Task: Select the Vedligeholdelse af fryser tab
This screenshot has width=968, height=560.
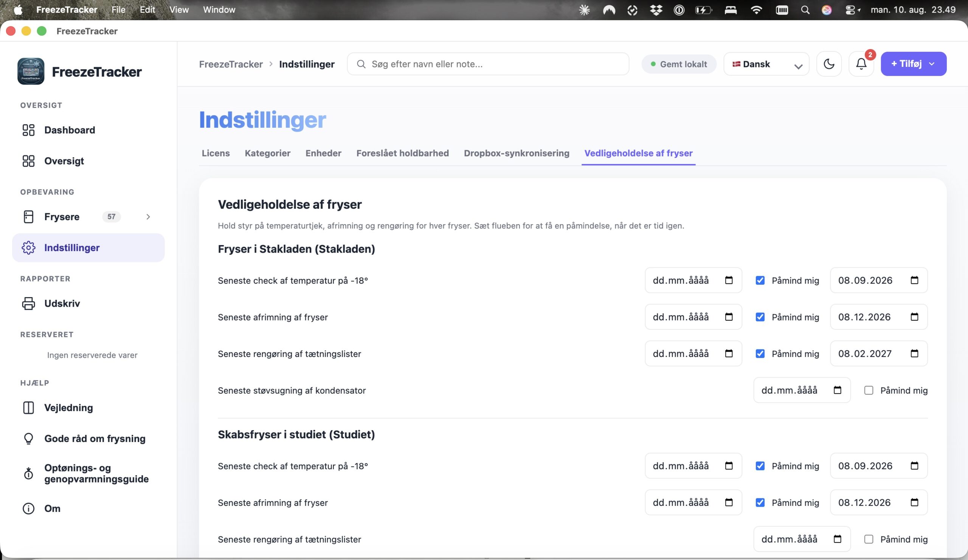Action: pos(638,153)
